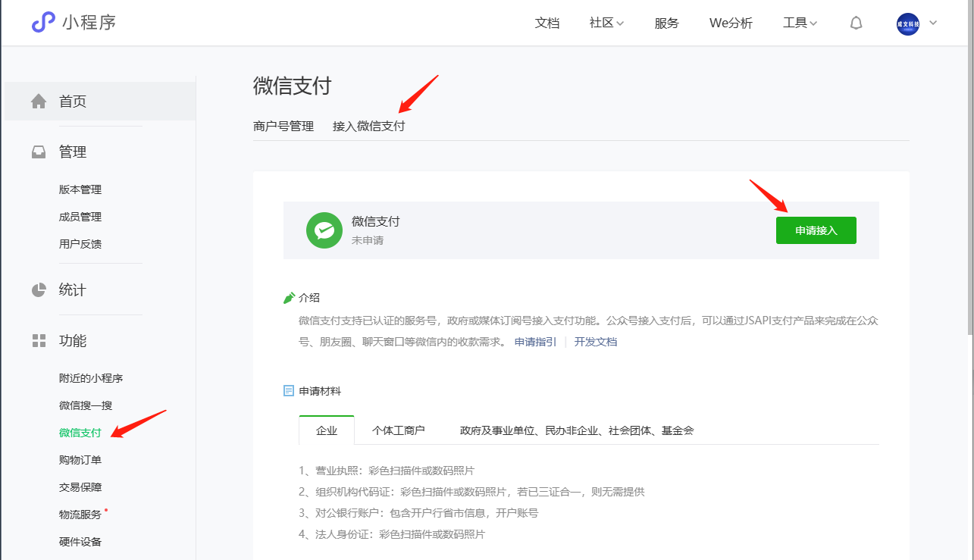Select the 个体工商户 materials tab
Screen dimensions: 974x560
pyautogui.click(x=399, y=430)
